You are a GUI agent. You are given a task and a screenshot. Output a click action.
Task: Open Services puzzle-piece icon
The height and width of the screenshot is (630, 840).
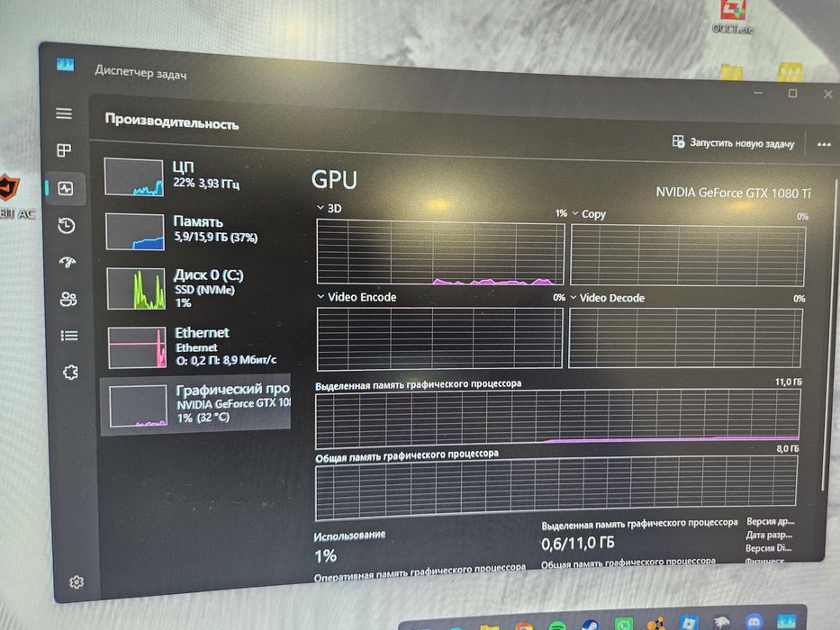(70, 373)
